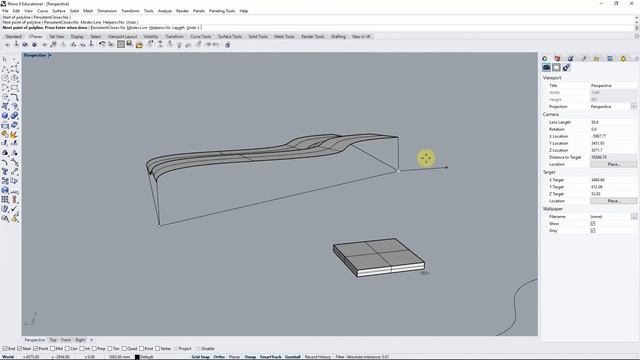Open the Default layer selector in status bar
The image size is (640, 360).
(x=147, y=357)
